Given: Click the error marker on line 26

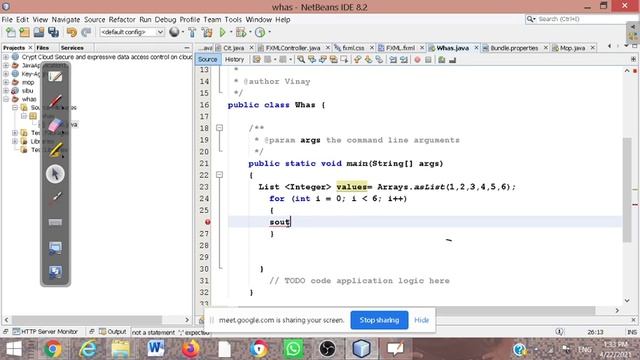Looking at the screenshot, I should point(207,222).
